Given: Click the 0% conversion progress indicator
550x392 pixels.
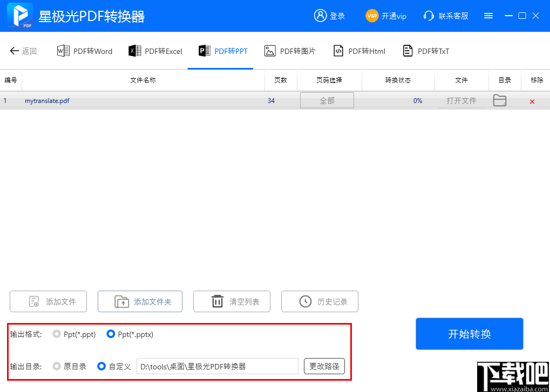Looking at the screenshot, I should point(417,100).
